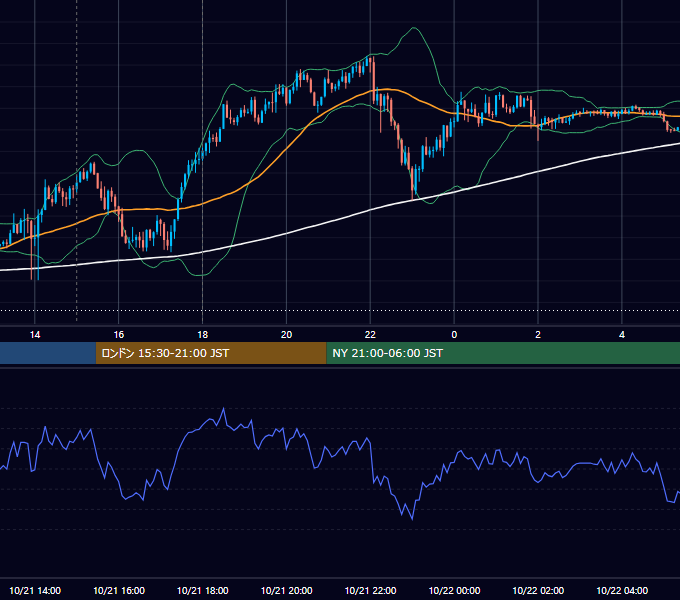
Task: Click the 10/22 00:00 label on oscillator axis
Action: click(x=454, y=590)
